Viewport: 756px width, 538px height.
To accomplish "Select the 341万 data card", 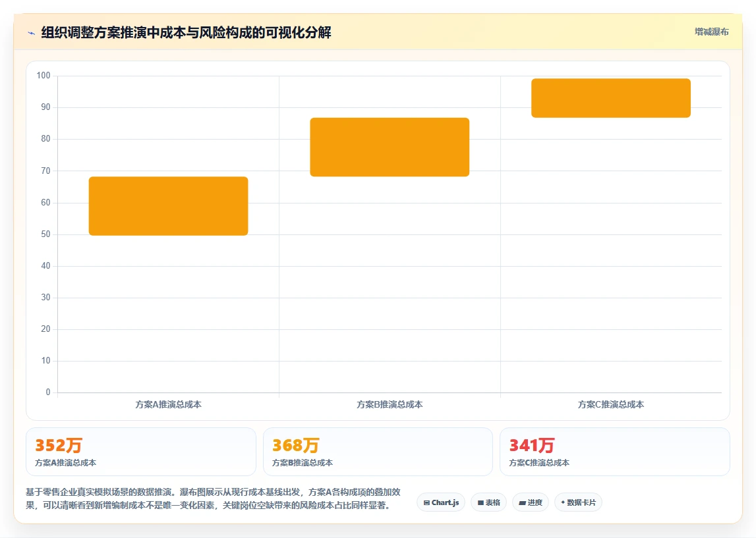I will (615, 452).
